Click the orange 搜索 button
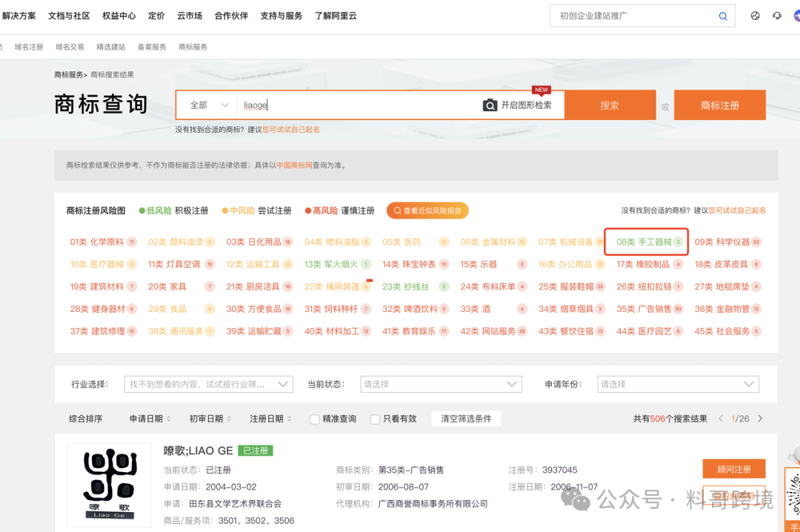800x532 pixels. pyautogui.click(x=610, y=105)
